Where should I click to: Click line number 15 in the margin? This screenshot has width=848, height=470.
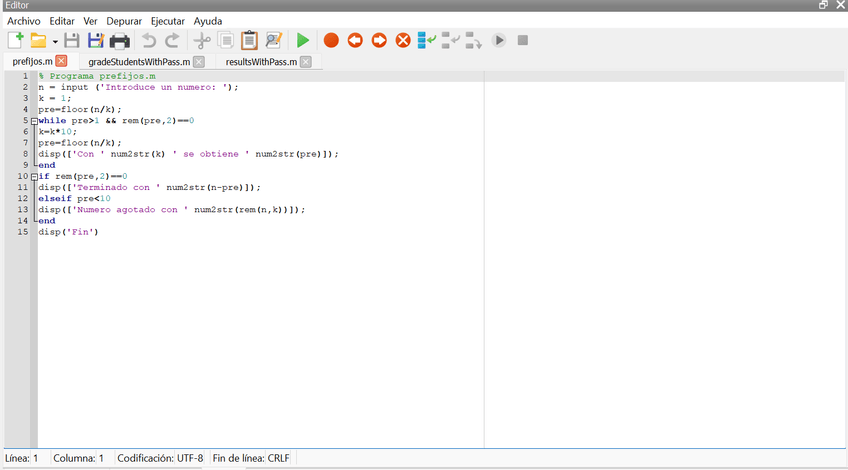[x=23, y=232]
